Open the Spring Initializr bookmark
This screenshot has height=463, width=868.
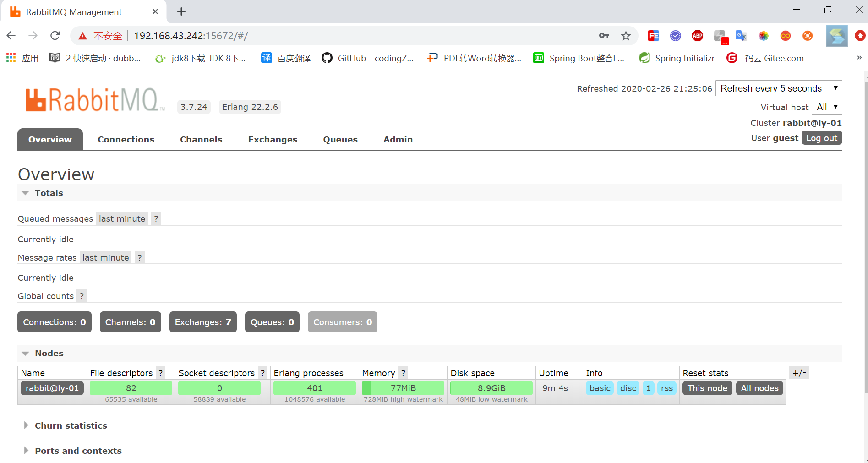(x=677, y=58)
